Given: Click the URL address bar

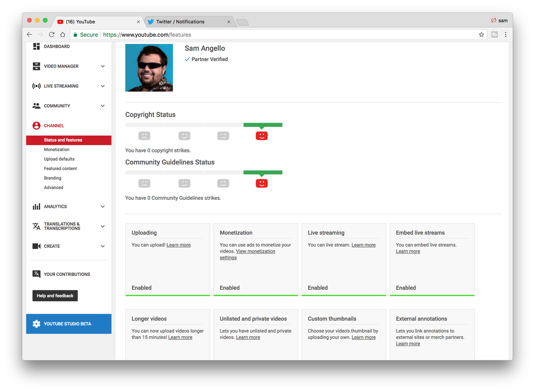Looking at the screenshot, I should 279,34.
